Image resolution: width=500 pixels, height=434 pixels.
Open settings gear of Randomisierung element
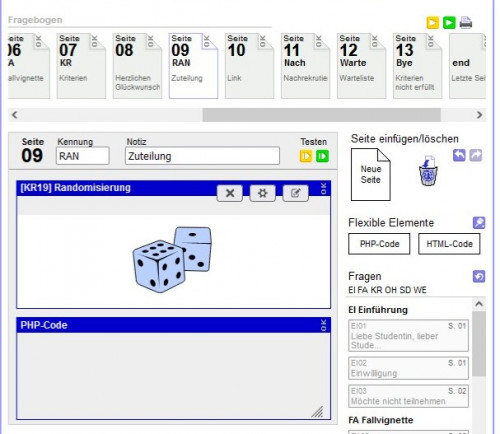tap(263, 193)
